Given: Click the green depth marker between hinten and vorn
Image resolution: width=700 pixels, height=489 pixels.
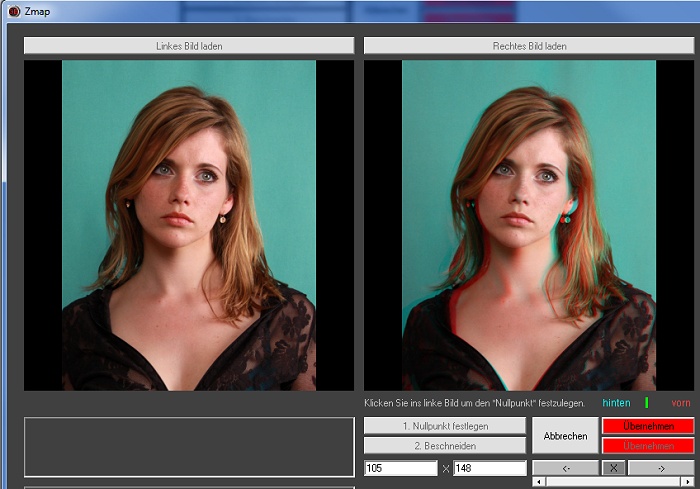Looking at the screenshot, I should click(x=646, y=402).
